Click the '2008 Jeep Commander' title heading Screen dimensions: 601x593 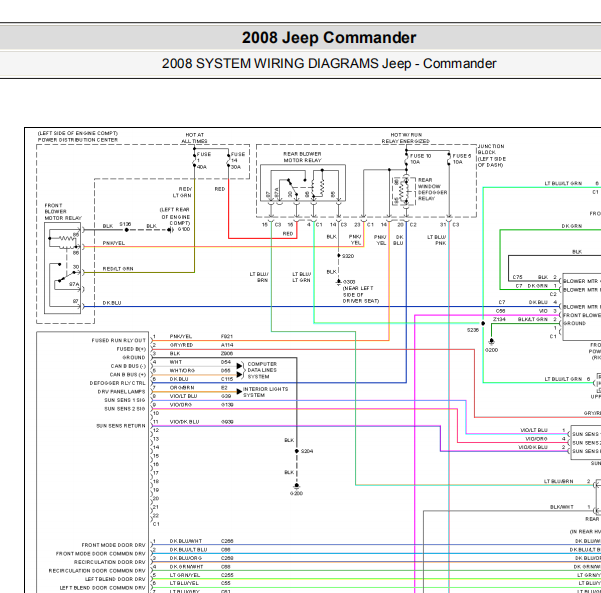(x=329, y=38)
